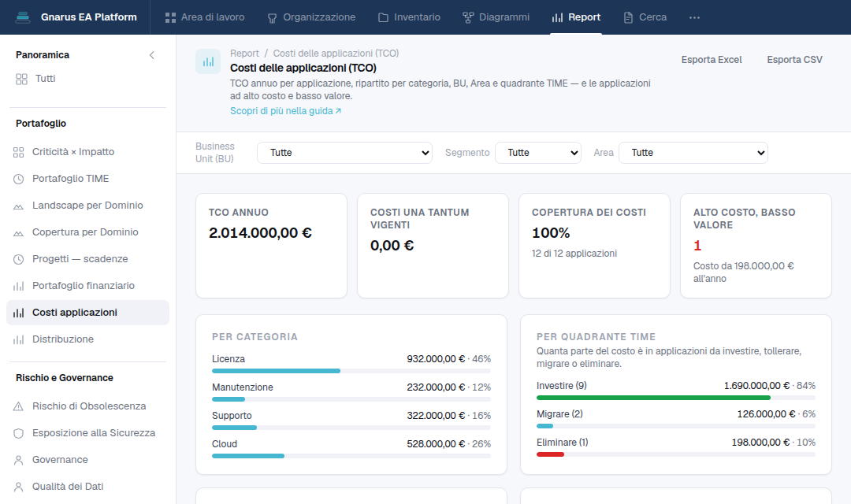
Task: Click the Governance person icon
Action: click(18, 460)
